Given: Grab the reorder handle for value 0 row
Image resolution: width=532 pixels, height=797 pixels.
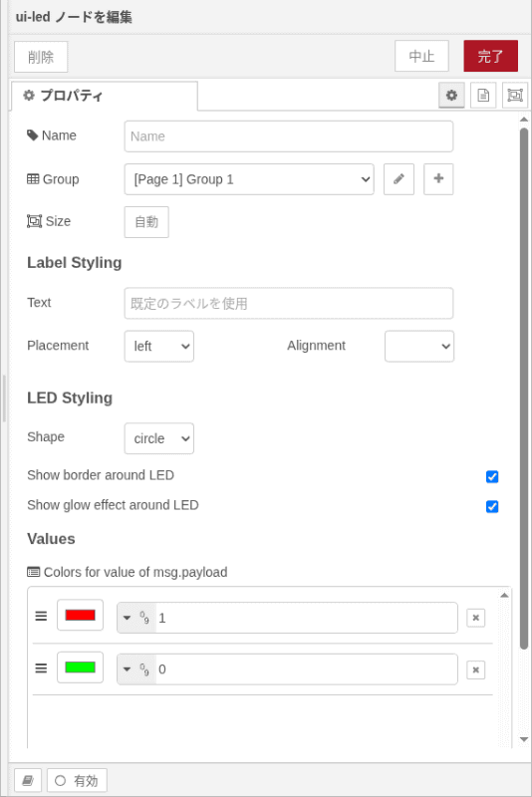Looking at the screenshot, I should [x=41, y=667].
